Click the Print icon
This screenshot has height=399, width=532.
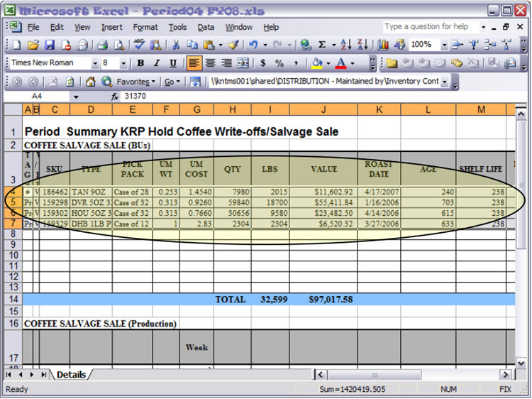coord(102,45)
